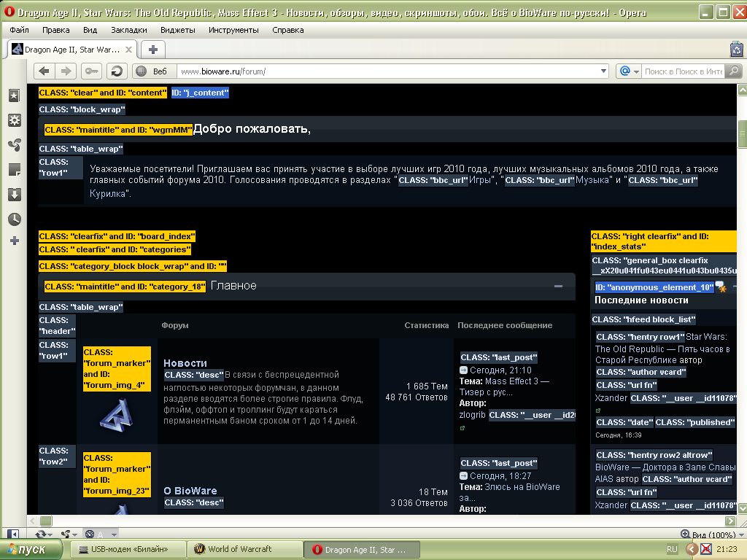This screenshot has width=747, height=560.
Task: Click the Opera Unite status bar icon
Action: pos(66,534)
